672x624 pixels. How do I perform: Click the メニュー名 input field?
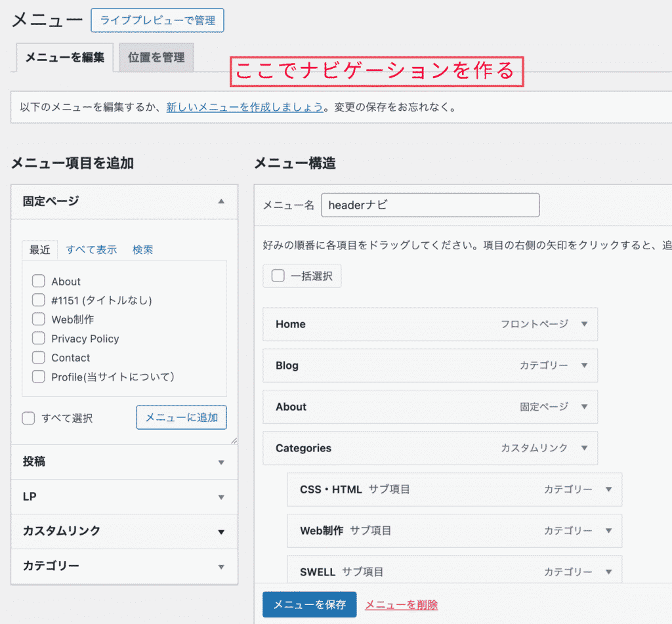pyautogui.click(x=430, y=205)
